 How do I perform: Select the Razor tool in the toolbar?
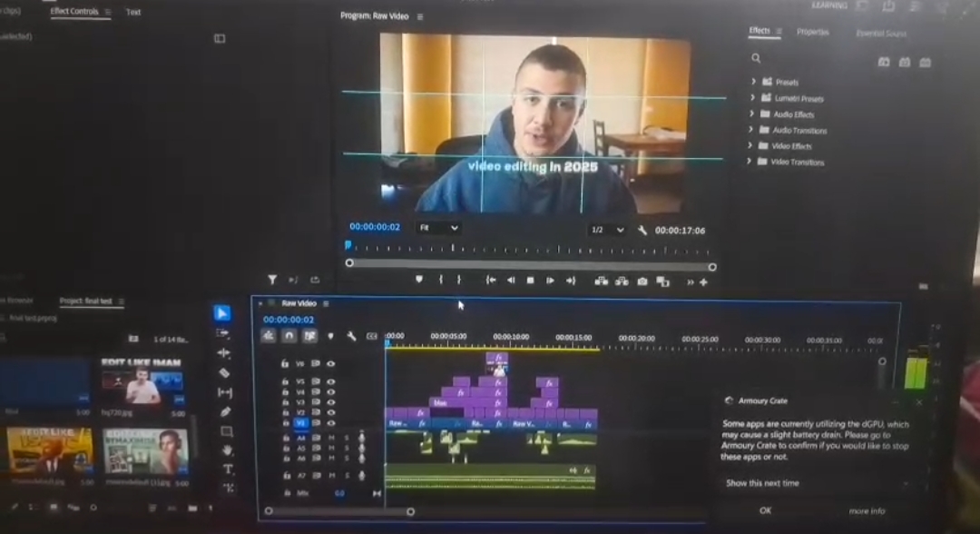[x=224, y=372]
